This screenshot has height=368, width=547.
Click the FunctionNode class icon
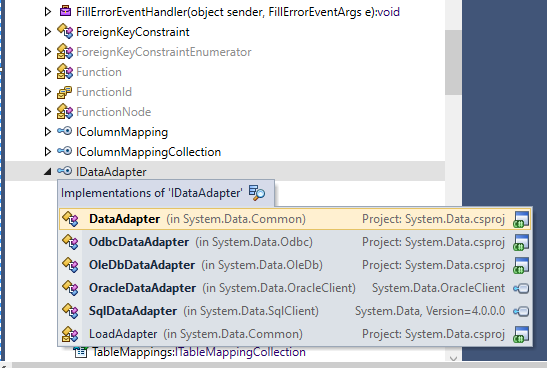(65, 111)
